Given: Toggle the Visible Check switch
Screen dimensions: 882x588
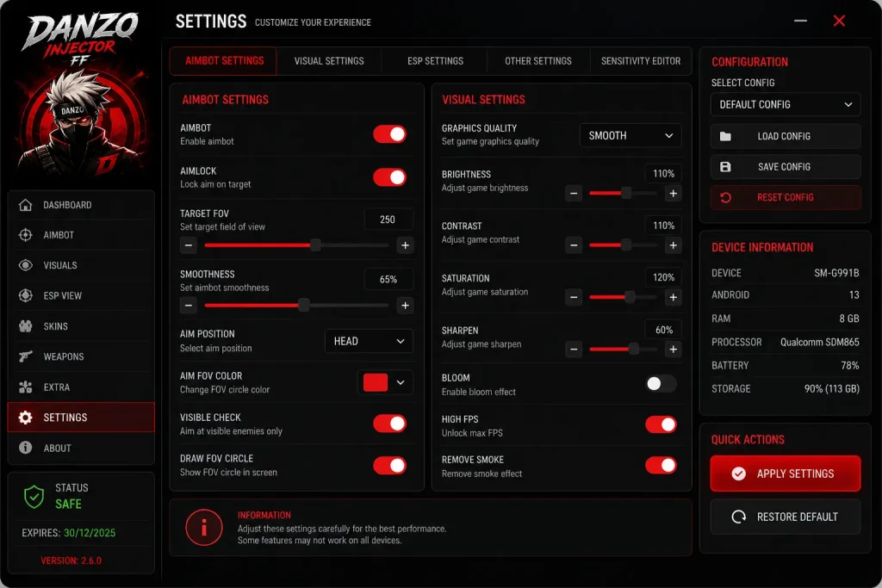Looking at the screenshot, I should (x=389, y=424).
